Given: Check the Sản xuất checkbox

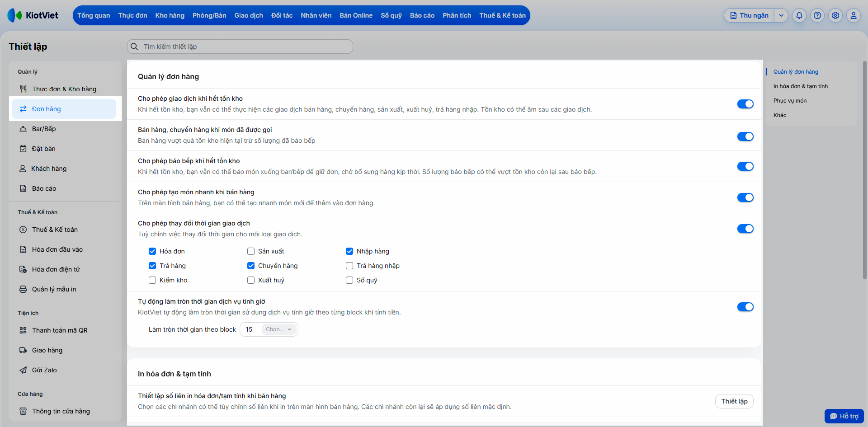Looking at the screenshot, I should (x=251, y=251).
